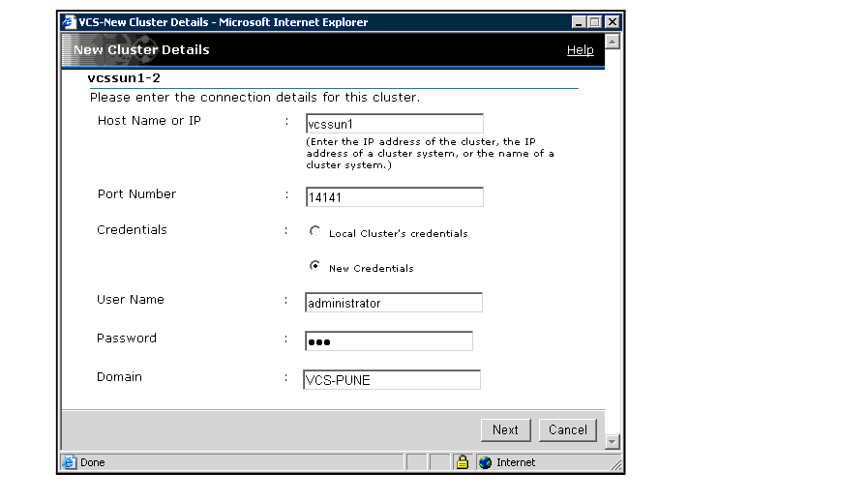Maximize the VCS-New Cluster Details window
868x501 pixels.
click(x=595, y=22)
